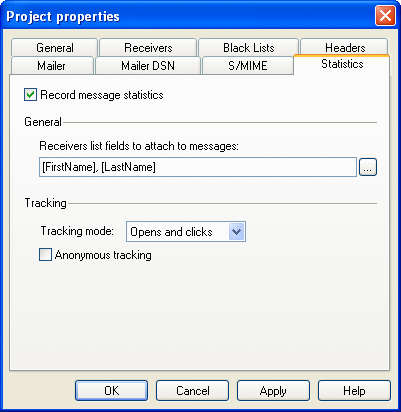Enable Anonymous tracking checkbox
The height and width of the screenshot is (412, 401).
click(x=45, y=255)
